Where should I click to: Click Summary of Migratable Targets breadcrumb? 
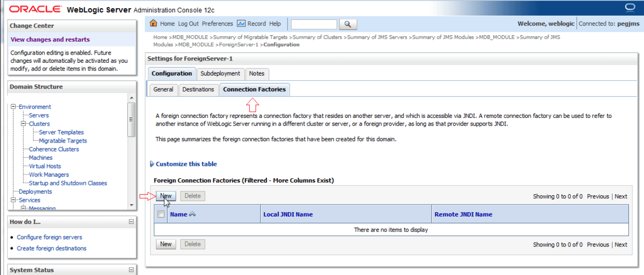[x=250, y=37]
